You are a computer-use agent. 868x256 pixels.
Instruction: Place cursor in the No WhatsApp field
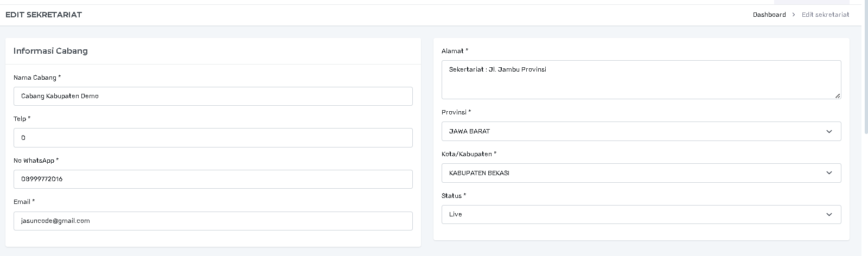tap(213, 179)
